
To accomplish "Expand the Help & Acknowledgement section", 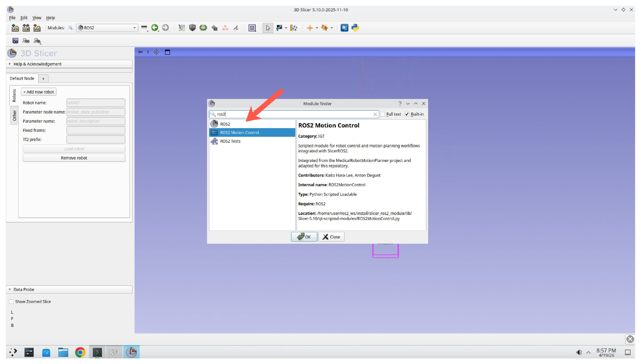I will point(10,64).
